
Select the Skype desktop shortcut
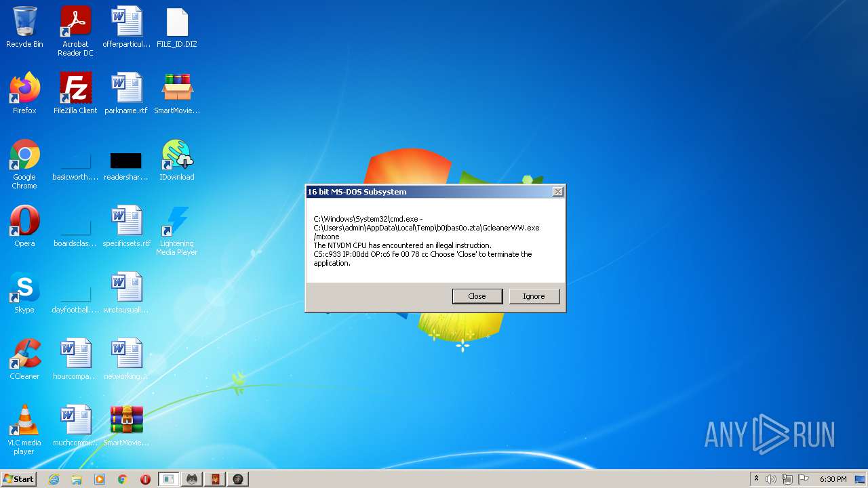pos(24,293)
